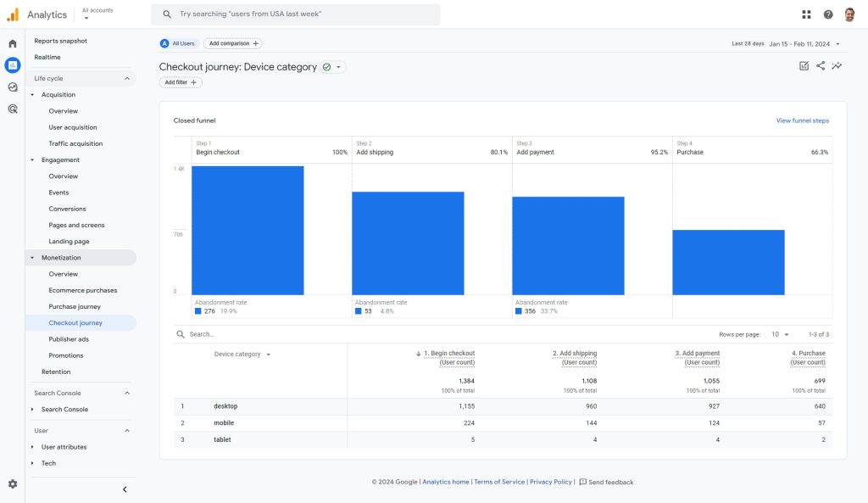Open the Promotions report
868x503 pixels.
tap(66, 355)
